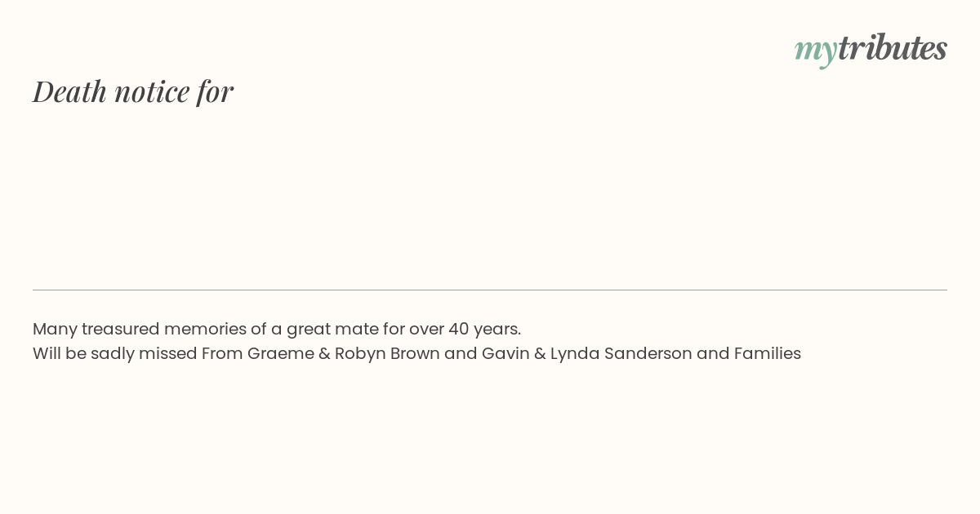Viewport: 980px width, 514px height.
Task: Click the name "Graeme" in the message
Action: 281,353
